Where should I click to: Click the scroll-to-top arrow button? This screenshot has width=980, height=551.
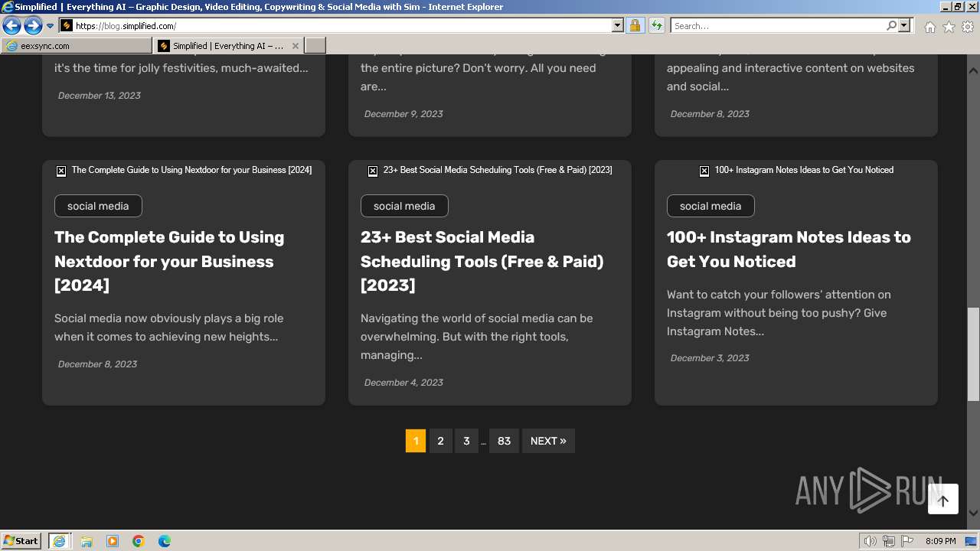(x=943, y=500)
